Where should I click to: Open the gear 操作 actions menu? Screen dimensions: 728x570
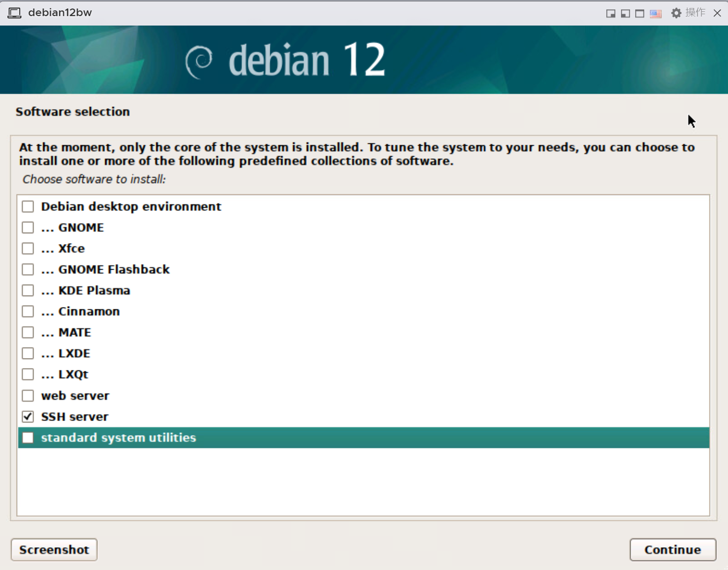[x=688, y=13]
